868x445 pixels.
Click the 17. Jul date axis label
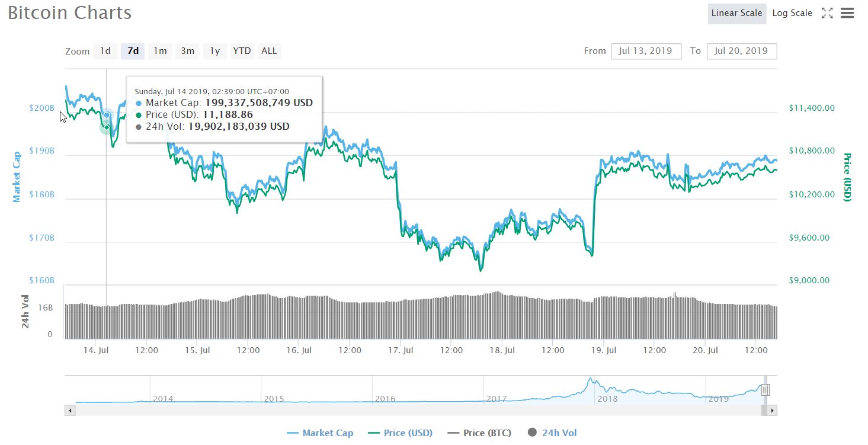pos(401,350)
